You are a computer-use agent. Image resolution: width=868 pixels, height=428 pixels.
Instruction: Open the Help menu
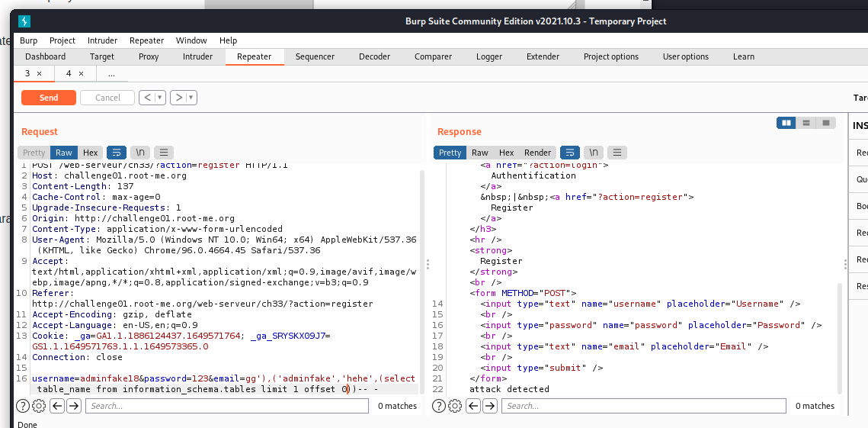tap(228, 40)
